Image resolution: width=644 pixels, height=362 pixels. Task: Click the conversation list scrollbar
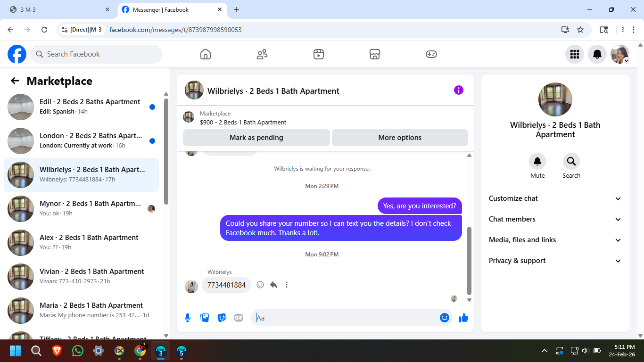point(166,151)
